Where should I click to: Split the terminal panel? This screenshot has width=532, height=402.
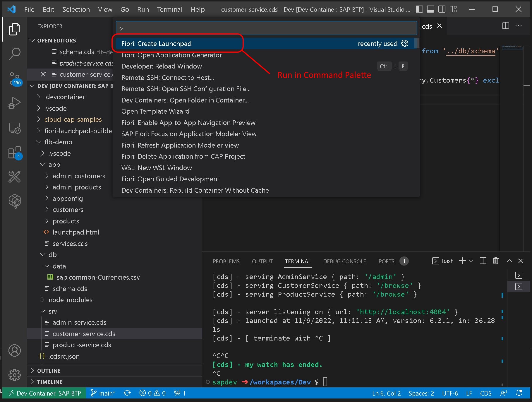[x=483, y=261]
